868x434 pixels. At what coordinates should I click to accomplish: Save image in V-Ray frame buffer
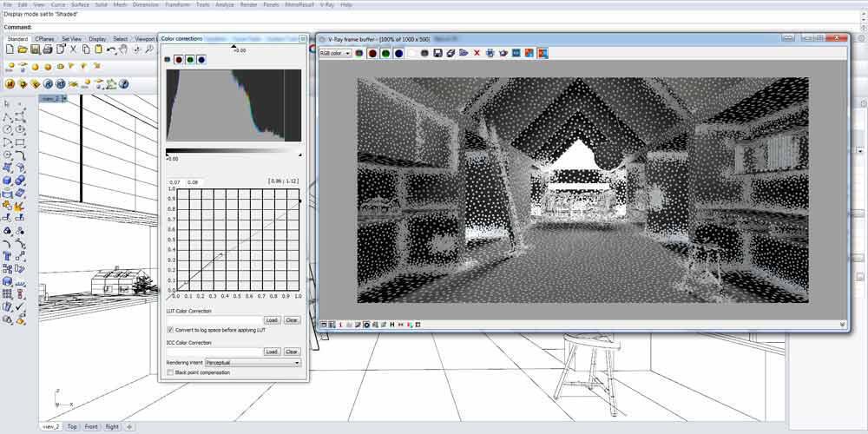(x=437, y=53)
